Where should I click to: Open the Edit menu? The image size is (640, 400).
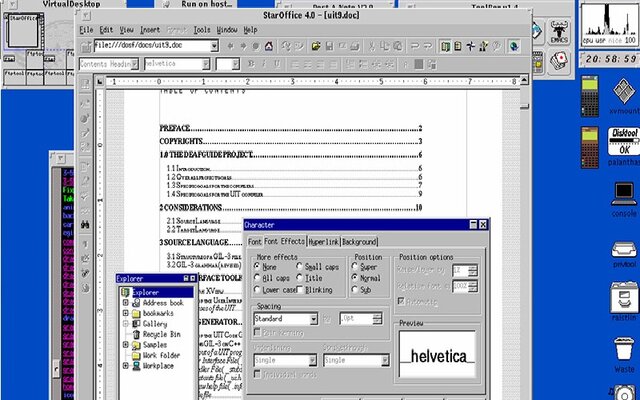click(106, 30)
